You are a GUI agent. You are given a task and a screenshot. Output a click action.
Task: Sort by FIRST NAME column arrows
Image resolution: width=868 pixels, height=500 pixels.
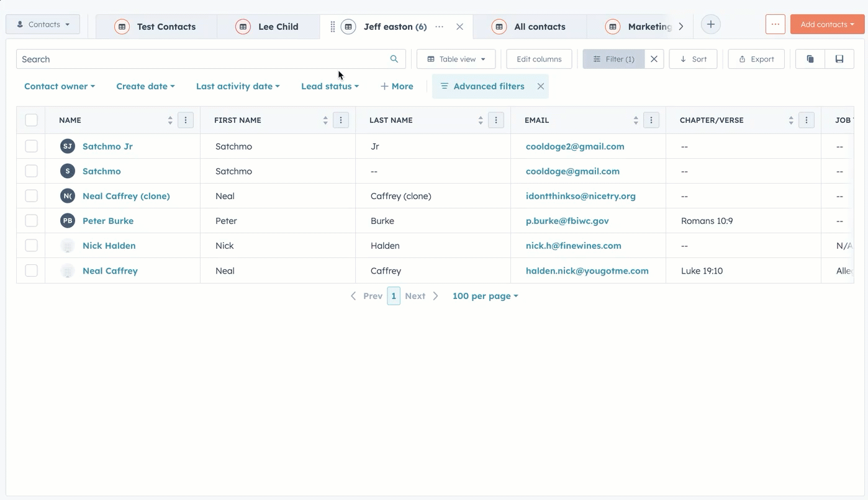coord(325,120)
